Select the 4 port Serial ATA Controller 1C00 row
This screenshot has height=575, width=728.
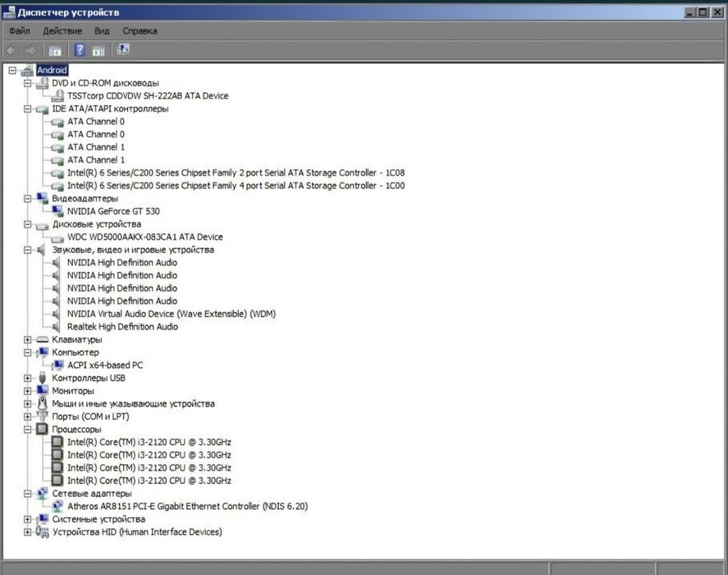point(236,186)
